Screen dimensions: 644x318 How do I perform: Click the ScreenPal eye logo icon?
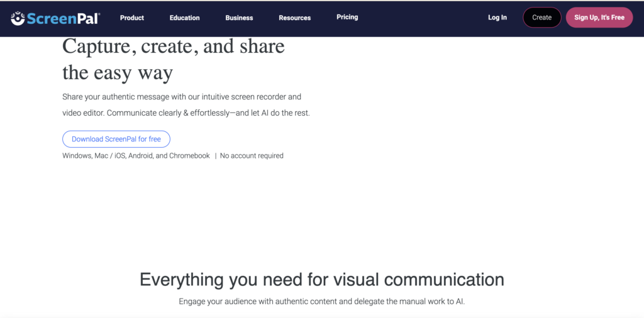point(18,18)
